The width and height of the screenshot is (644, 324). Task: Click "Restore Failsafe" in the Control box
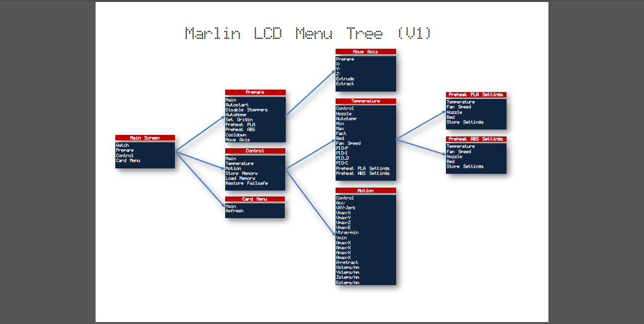tap(247, 183)
